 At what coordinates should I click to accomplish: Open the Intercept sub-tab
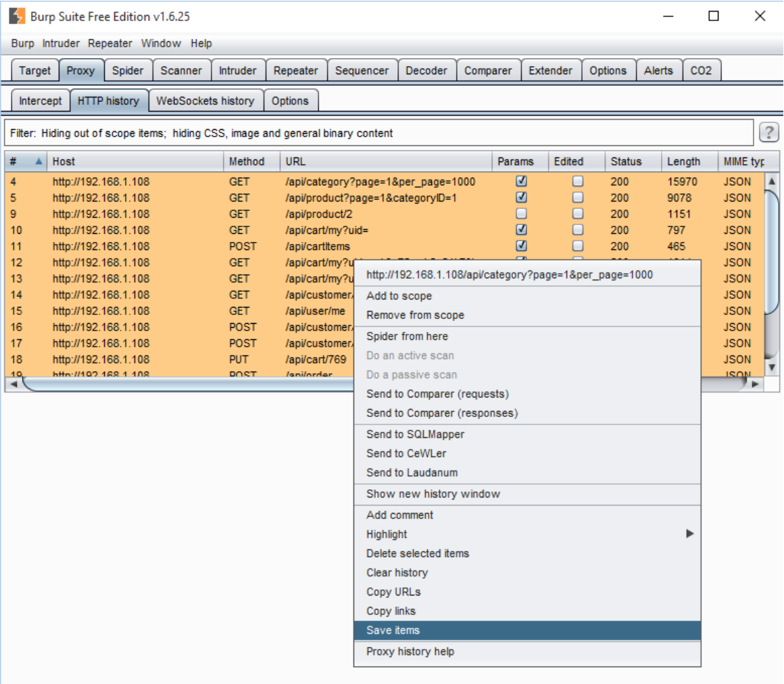click(x=40, y=101)
